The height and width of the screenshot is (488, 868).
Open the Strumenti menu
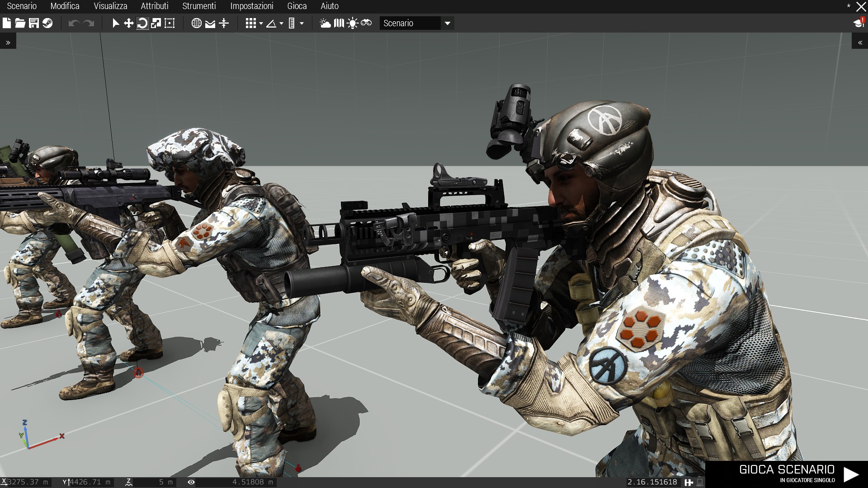(x=199, y=6)
